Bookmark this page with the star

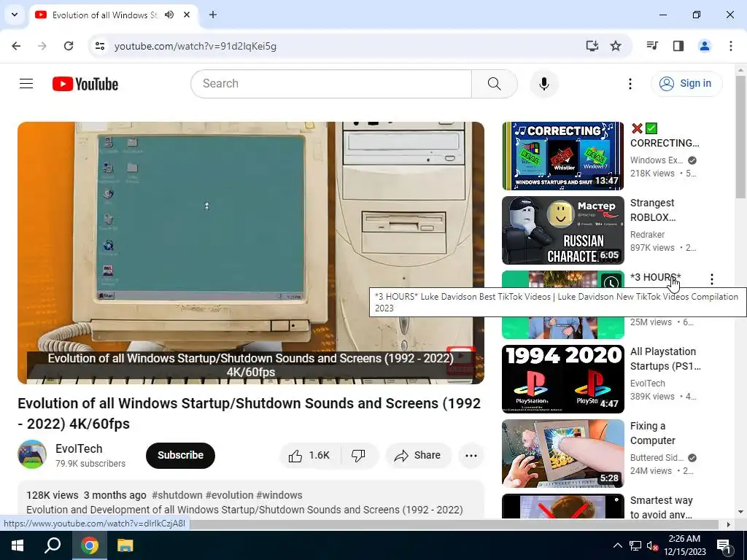tap(616, 46)
